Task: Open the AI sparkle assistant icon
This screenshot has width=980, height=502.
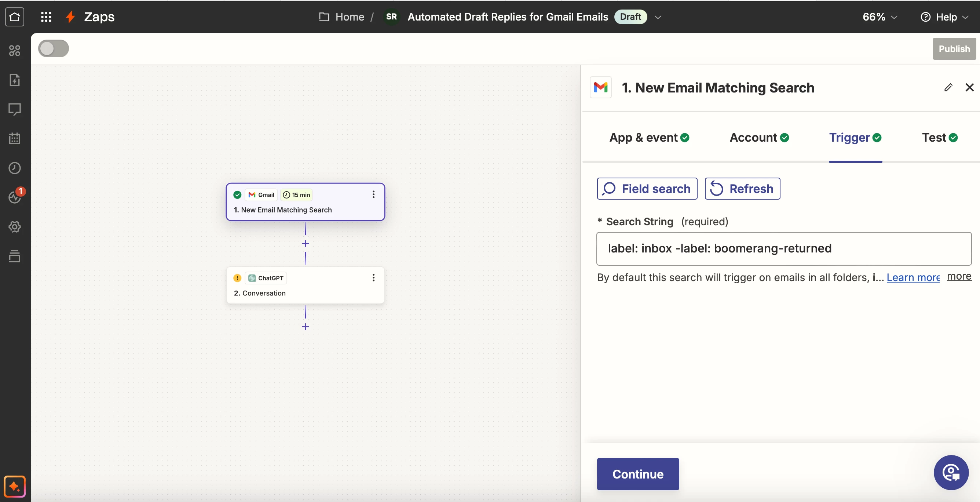Action: (14, 486)
